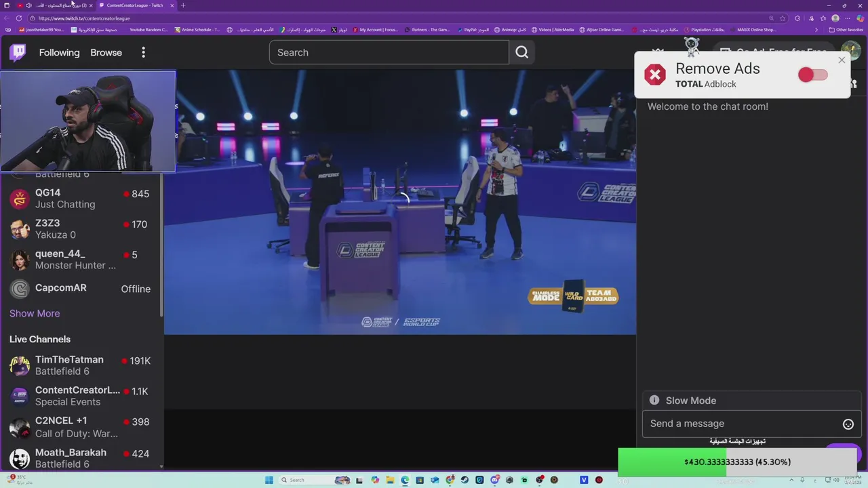Click the browser address bar URL
This screenshot has height=488, width=868.
(x=84, y=18)
